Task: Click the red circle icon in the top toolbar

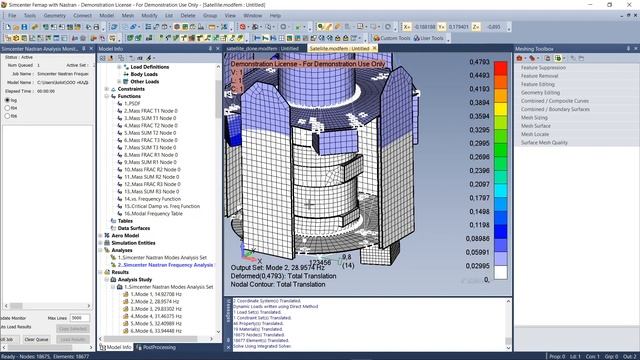Action: (242, 27)
